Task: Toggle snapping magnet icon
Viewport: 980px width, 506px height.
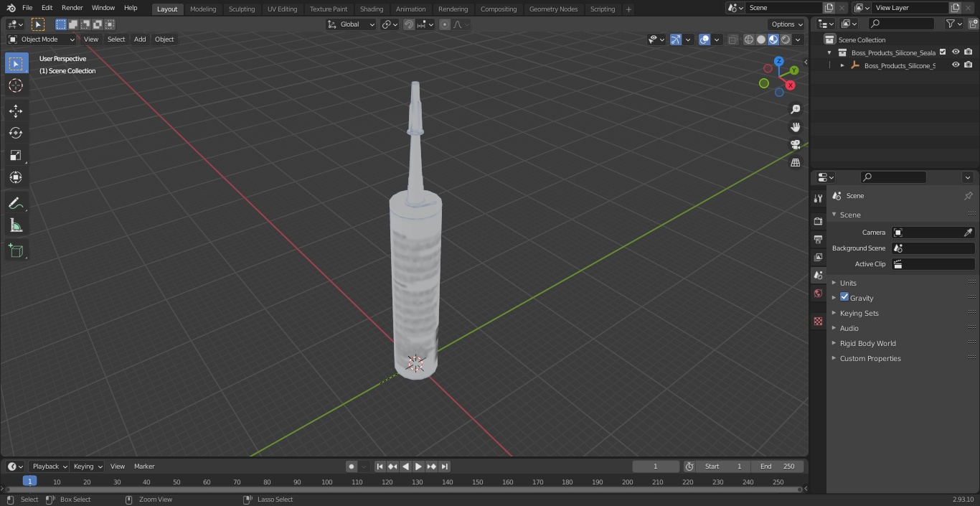Action: pyautogui.click(x=409, y=24)
